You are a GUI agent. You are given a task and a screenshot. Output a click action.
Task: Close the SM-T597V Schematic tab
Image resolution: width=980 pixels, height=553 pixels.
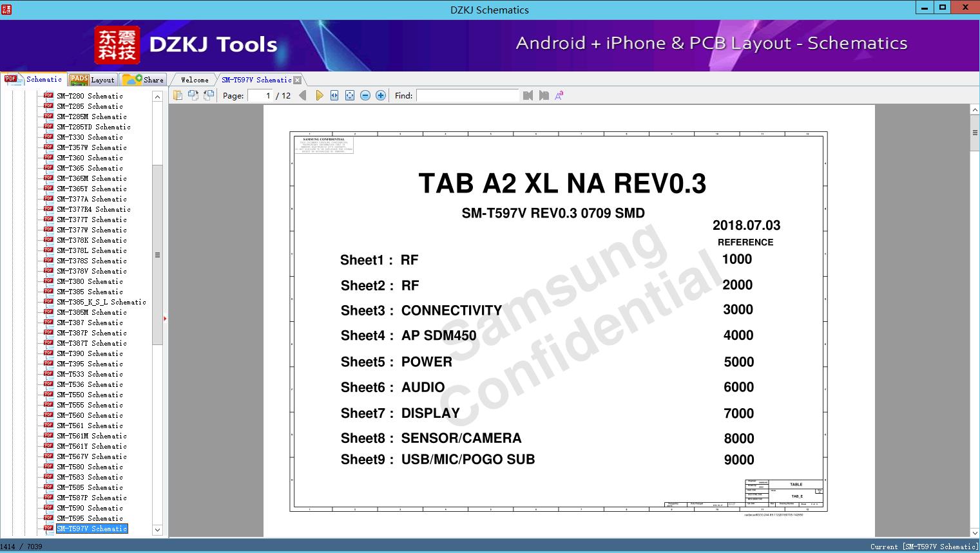[x=298, y=80]
